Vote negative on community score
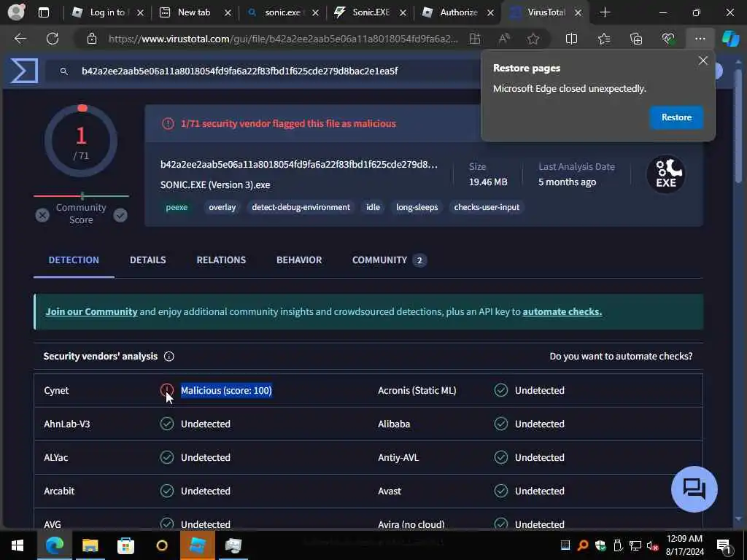The image size is (747, 560). pyautogui.click(x=42, y=215)
